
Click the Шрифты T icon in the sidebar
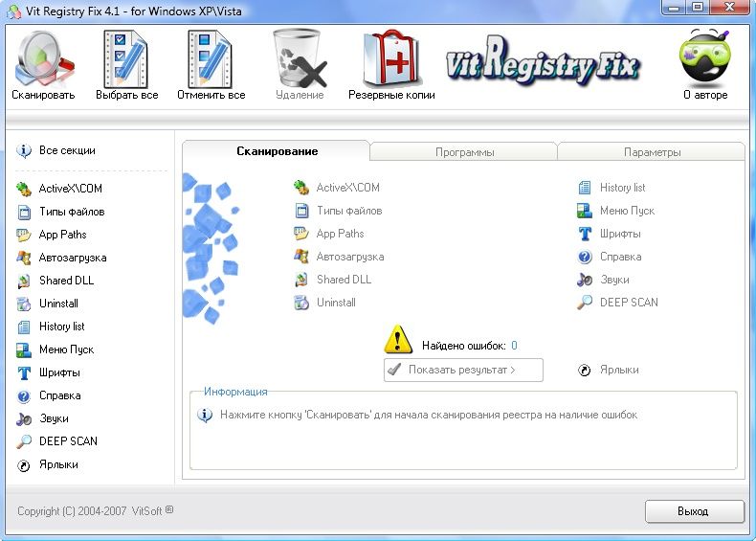coord(24,373)
